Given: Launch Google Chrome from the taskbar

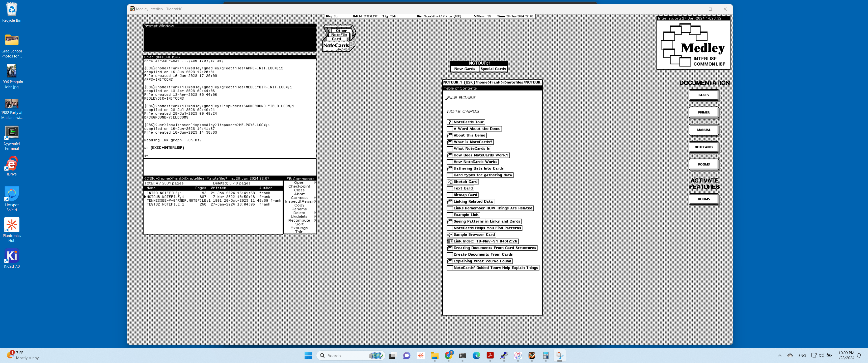Looking at the screenshot, I should [448, 355].
